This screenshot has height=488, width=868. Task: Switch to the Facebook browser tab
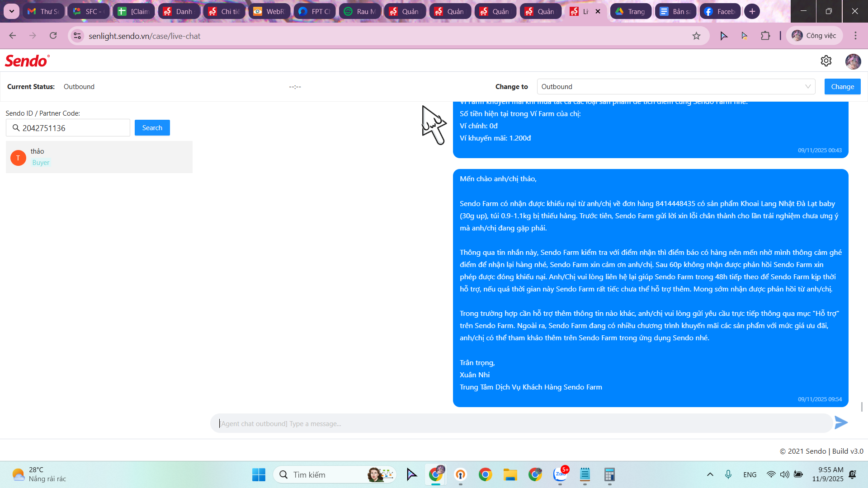pyautogui.click(x=720, y=11)
